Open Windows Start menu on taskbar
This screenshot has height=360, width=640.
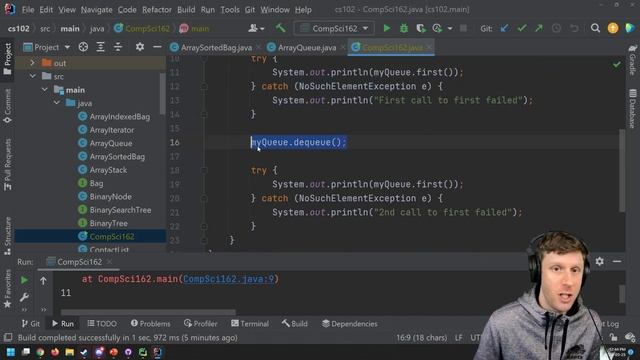coord(11,352)
